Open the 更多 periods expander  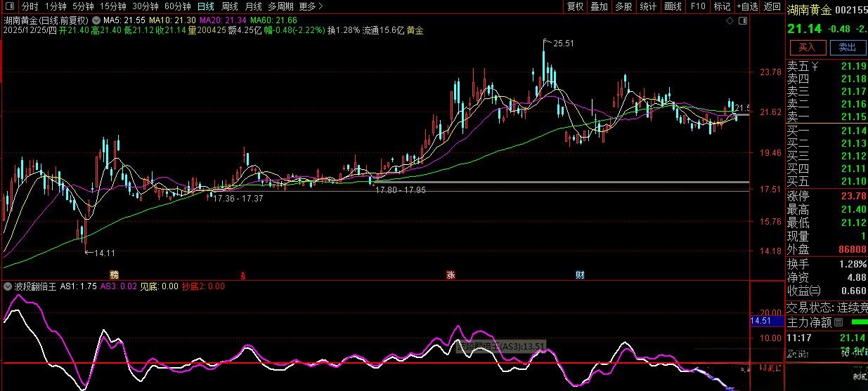pyautogui.click(x=311, y=6)
